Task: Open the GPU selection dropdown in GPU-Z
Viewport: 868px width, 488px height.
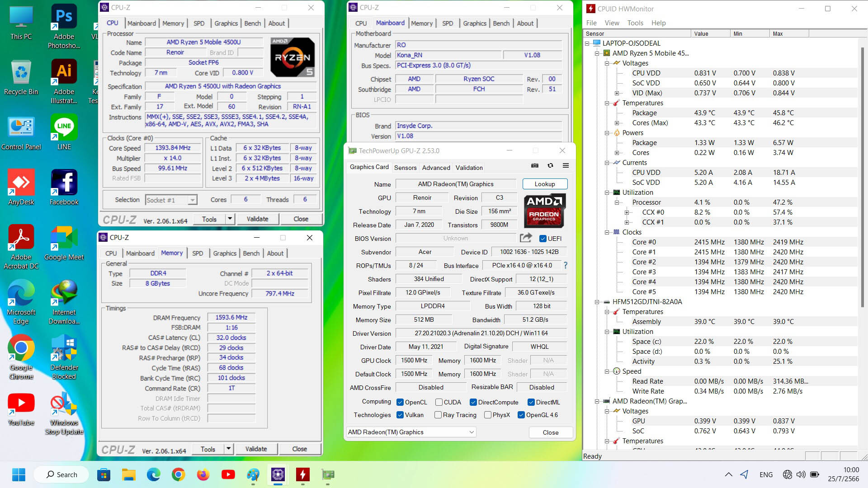Action: [x=472, y=432]
